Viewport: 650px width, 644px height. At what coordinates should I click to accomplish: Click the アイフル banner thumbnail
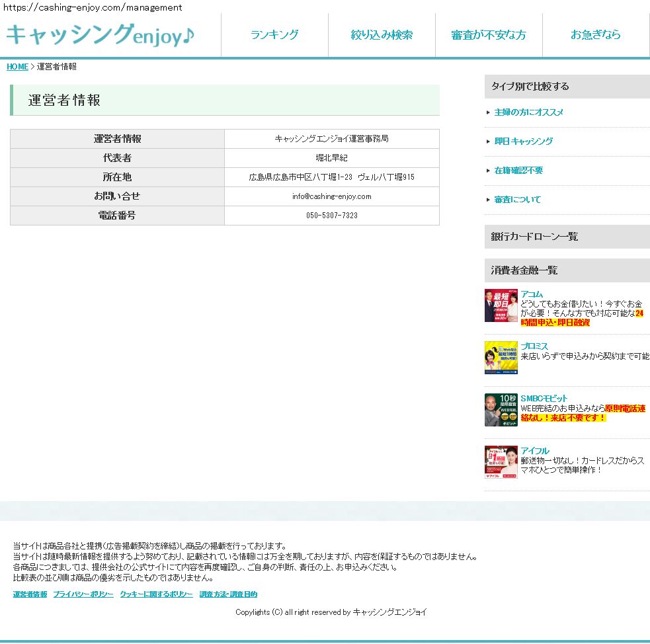501,462
